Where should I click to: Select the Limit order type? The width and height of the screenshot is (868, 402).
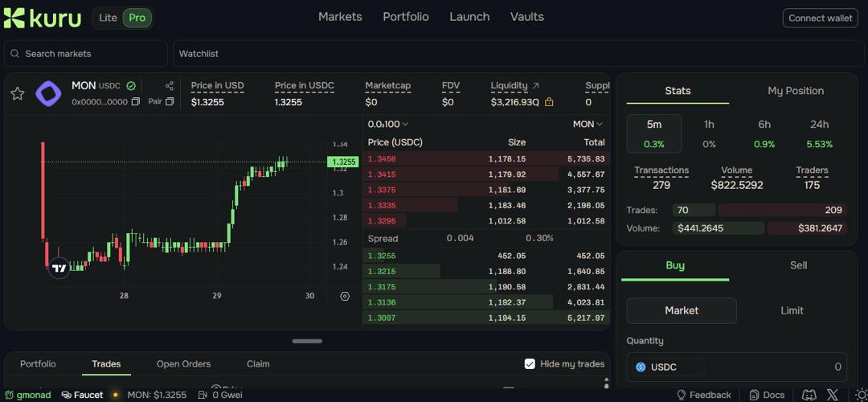tap(792, 310)
